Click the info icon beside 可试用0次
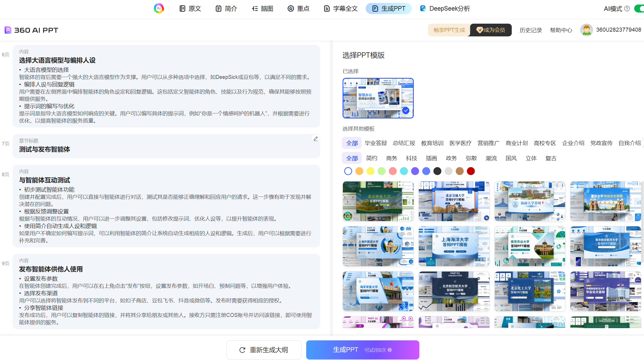The image size is (644, 360). 390,350
